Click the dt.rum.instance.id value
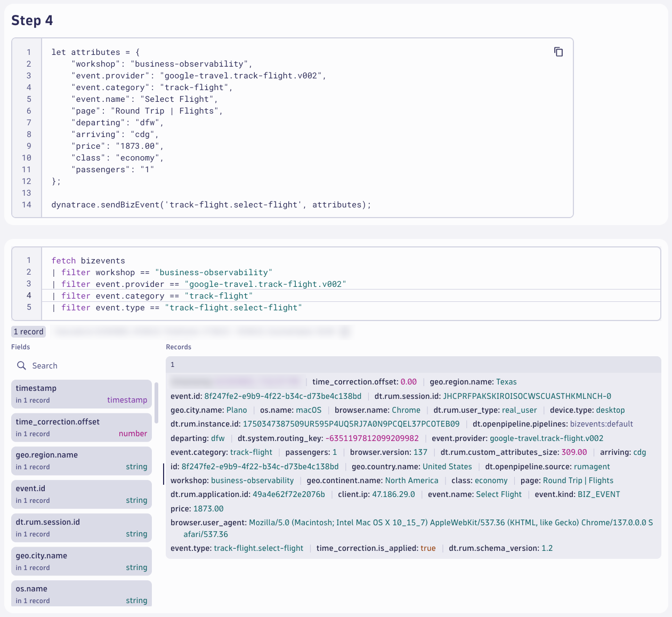The image size is (672, 617). coord(351,424)
